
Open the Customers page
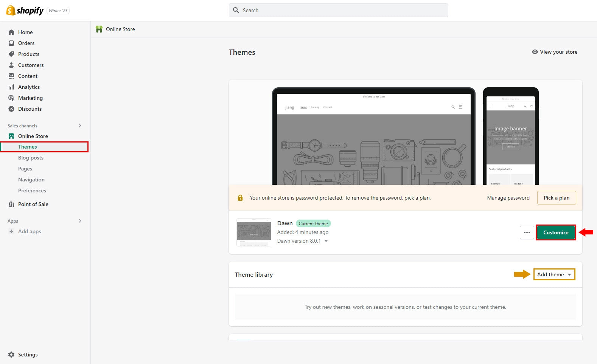coord(31,65)
